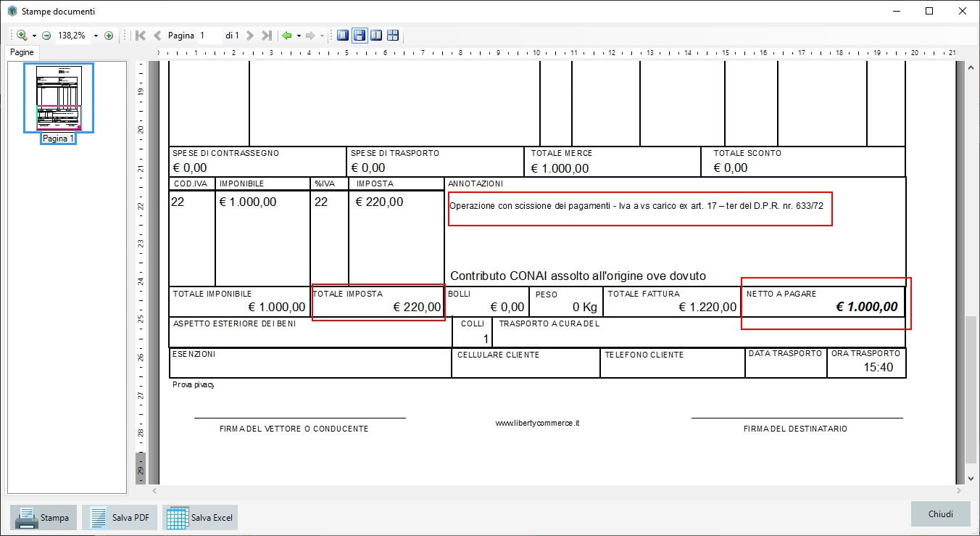The width and height of the screenshot is (980, 536).
Task: Select multiple pages grid layout view
Action: coord(393,36)
